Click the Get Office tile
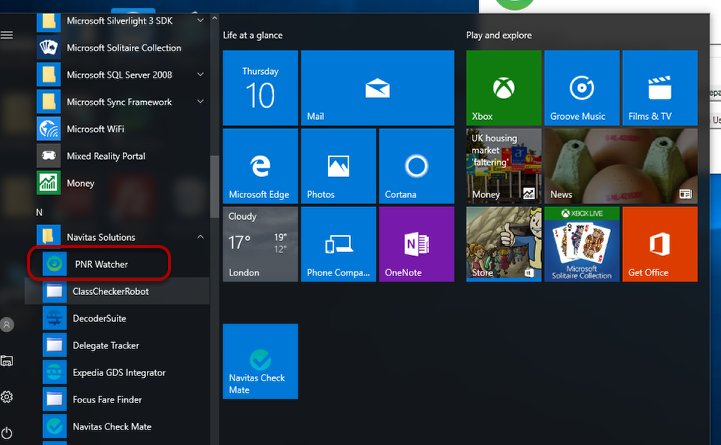The width and height of the screenshot is (721, 445). point(660,244)
